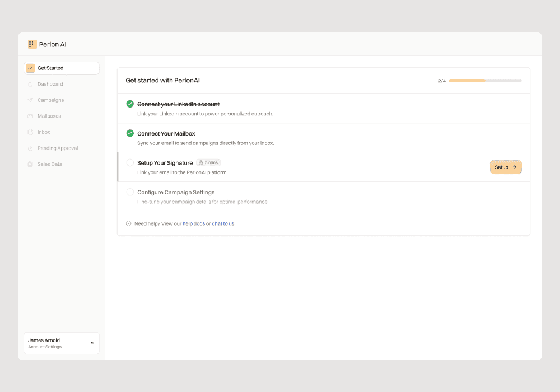Click the Mailboxes envelope icon
The image size is (560, 392).
click(x=30, y=116)
